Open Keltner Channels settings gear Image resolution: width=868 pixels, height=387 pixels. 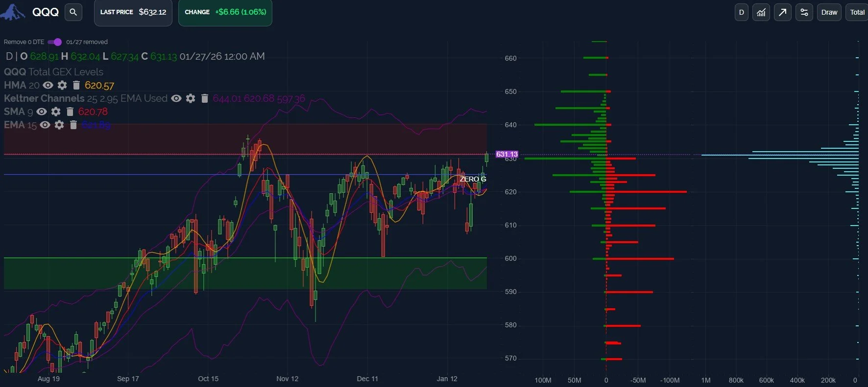[191, 98]
